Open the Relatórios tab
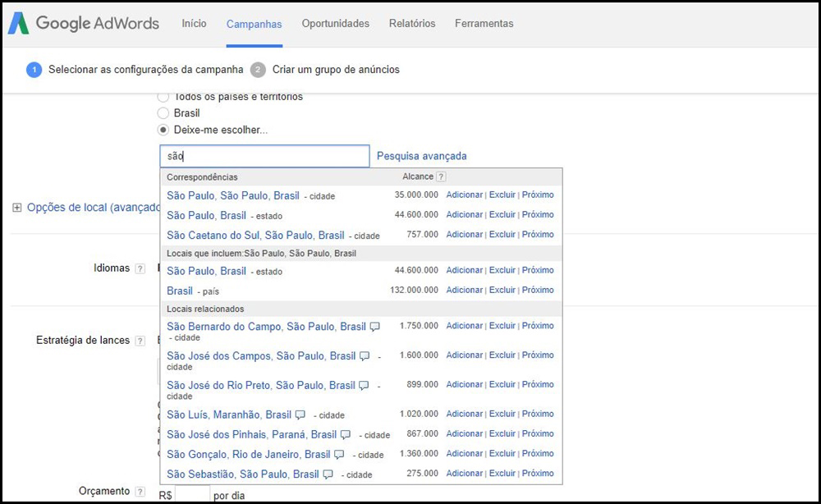This screenshot has height=504, width=821. coord(412,24)
